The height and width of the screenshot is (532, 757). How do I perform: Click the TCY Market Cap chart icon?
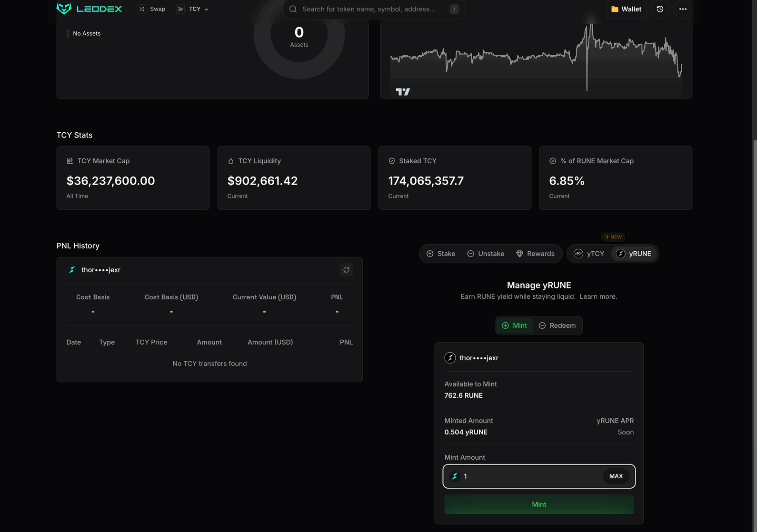(70, 161)
